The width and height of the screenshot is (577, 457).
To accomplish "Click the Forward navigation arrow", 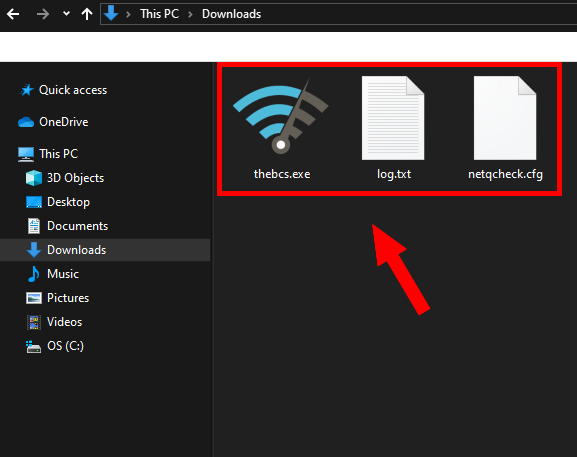I will pyautogui.click(x=43, y=14).
